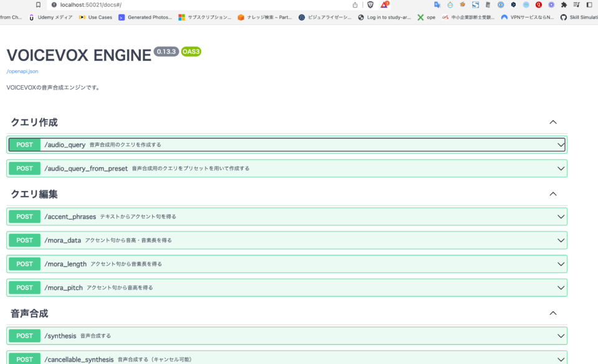Click the bookmark star in the address bar

(x=39, y=4)
